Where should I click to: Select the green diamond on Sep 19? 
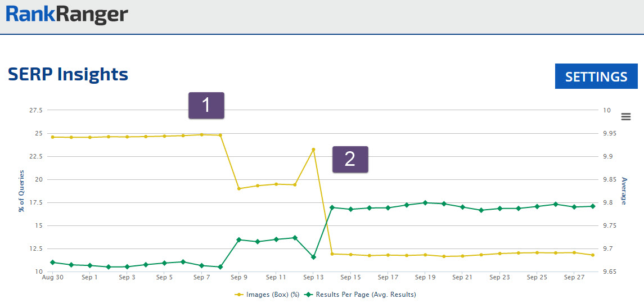coord(425,203)
